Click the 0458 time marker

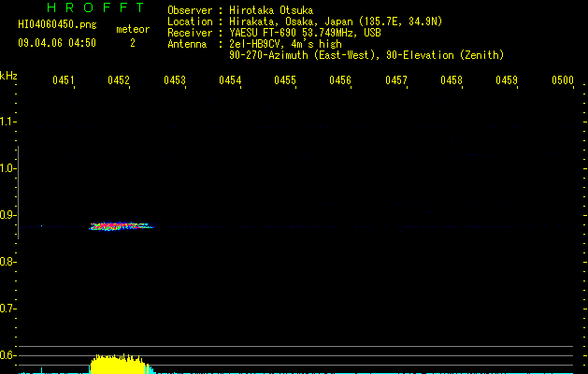(x=452, y=80)
